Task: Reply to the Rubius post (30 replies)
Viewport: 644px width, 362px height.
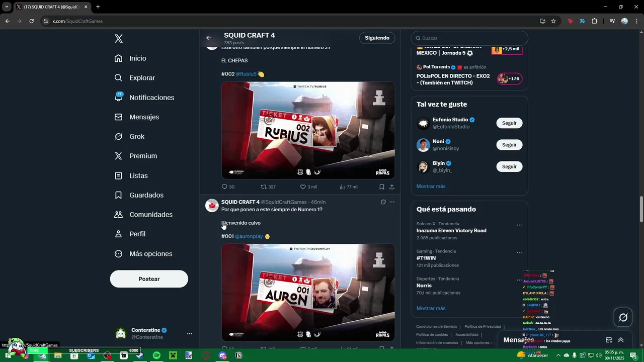Action: tap(228, 187)
